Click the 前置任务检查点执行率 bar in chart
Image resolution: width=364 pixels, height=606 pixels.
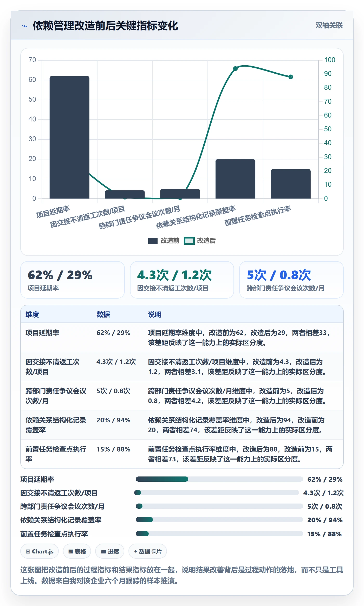coord(291,184)
